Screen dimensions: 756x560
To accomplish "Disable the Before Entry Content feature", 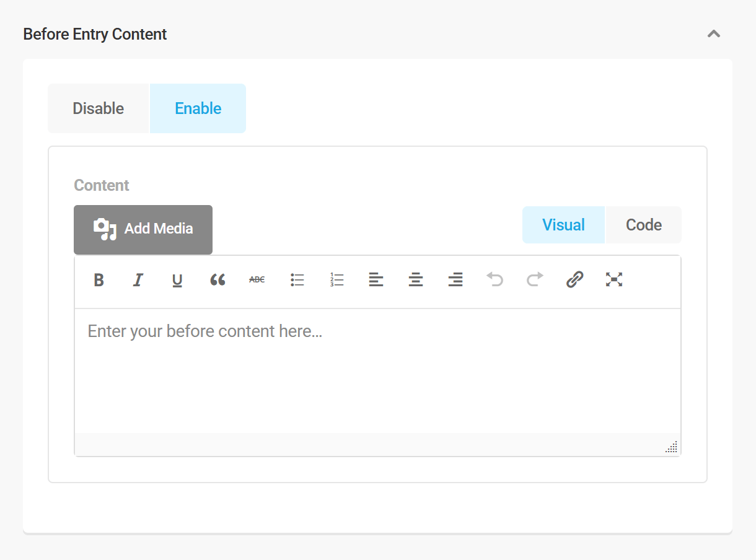I will 98,108.
